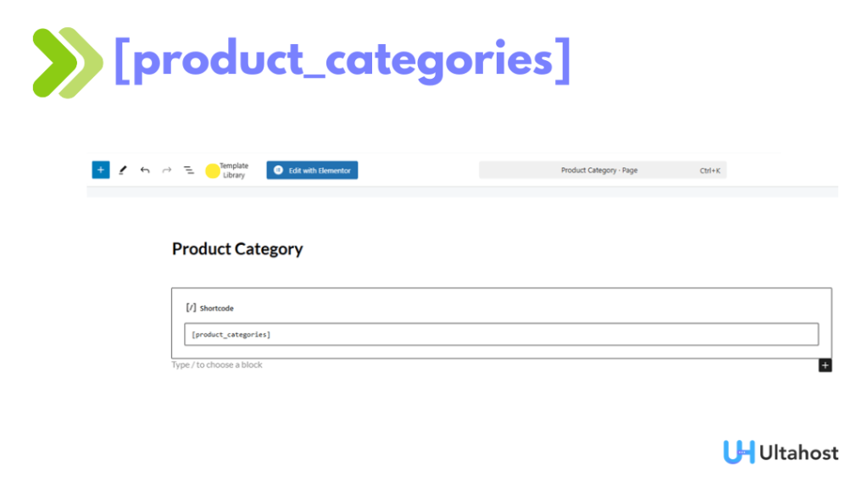Click the Ultahost logo
The image size is (868, 489).
point(779,452)
